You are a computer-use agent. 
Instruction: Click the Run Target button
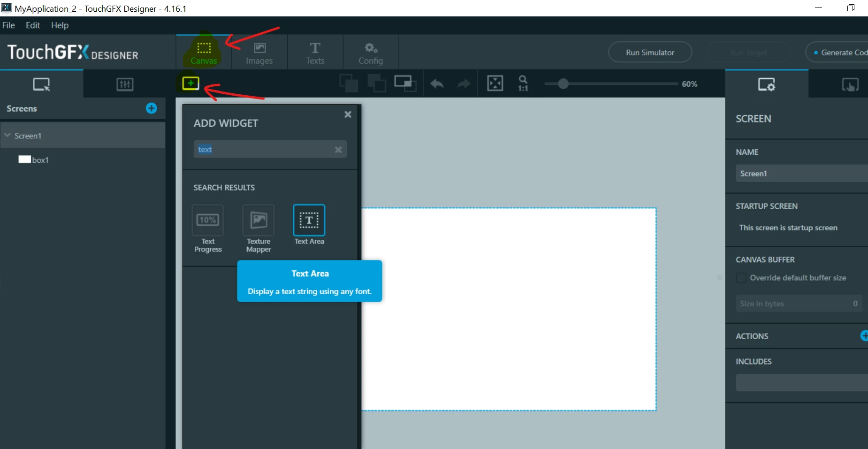tap(748, 52)
